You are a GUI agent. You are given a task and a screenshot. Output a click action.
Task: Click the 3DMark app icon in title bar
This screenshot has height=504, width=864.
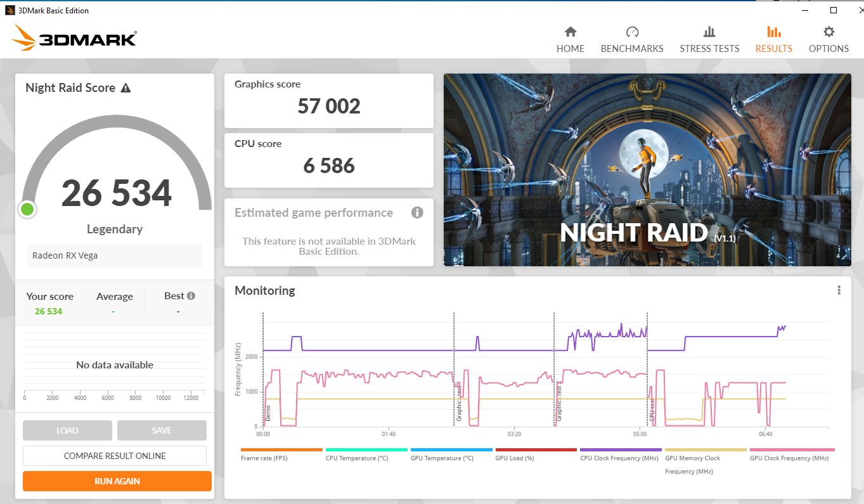pyautogui.click(x=9, y=10)
